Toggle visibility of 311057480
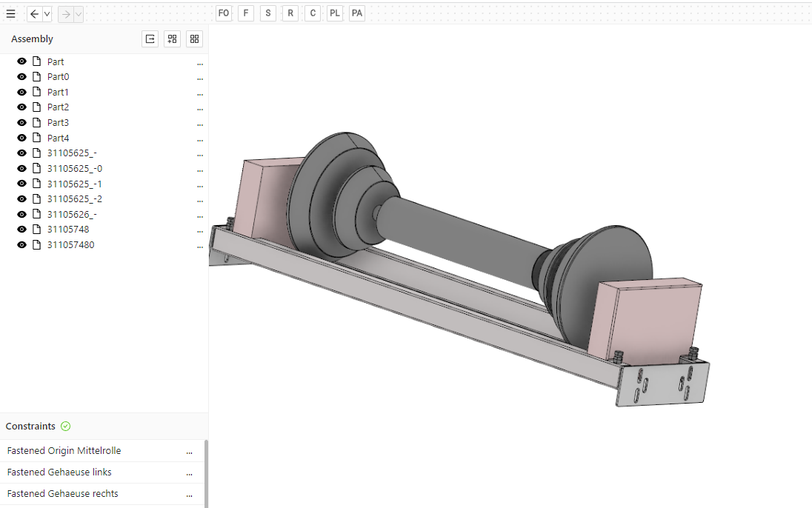The height and width of the screenshot is (508, 812). point(21,245)
